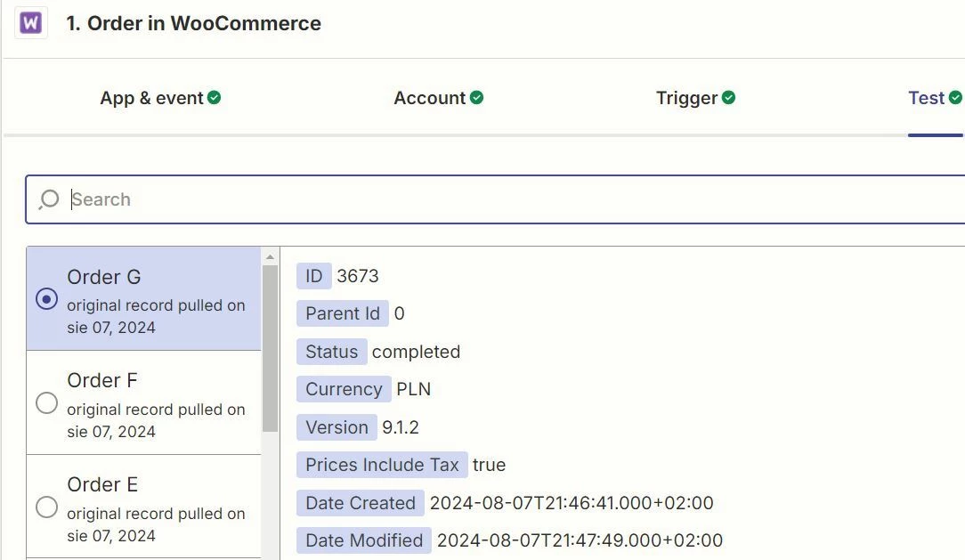
Task: Click the Date Modified timestamp value
Action: click(580, 540)
